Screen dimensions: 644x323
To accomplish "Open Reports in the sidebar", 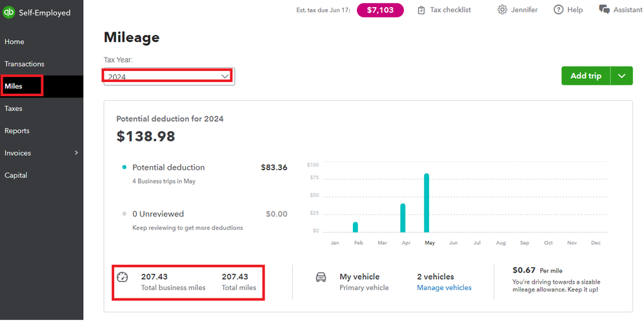I will pyautogui.click(x=17, y=130).
